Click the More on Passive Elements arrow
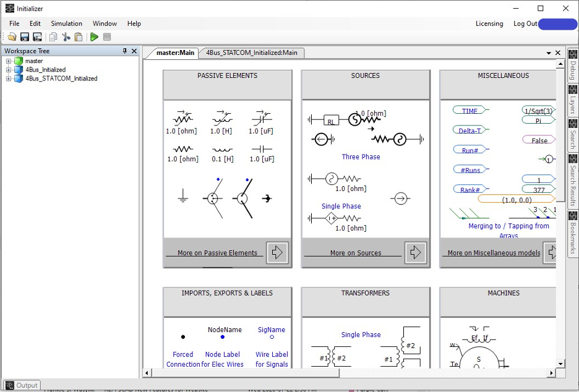 277,252
